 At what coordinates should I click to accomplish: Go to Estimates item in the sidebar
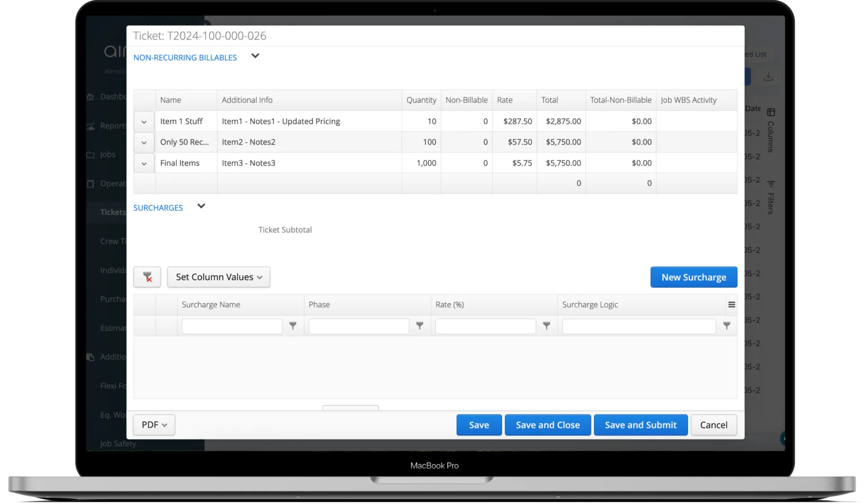[x=113, y=328]
